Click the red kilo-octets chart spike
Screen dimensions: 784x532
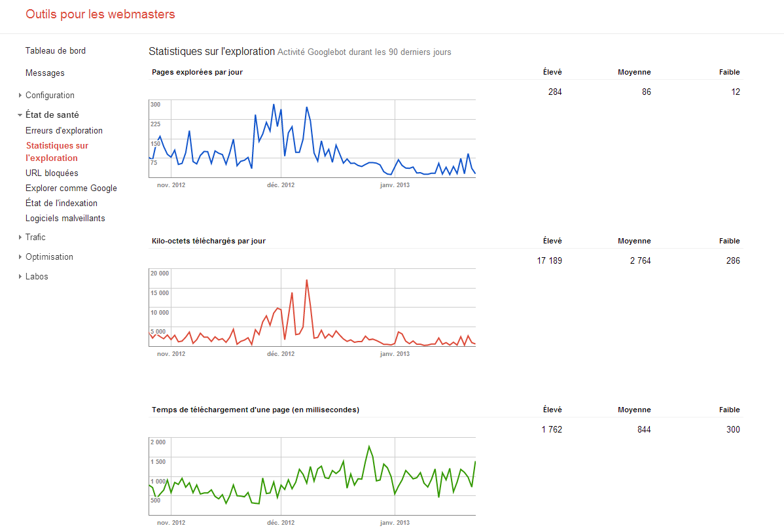[x=307, y=281]
